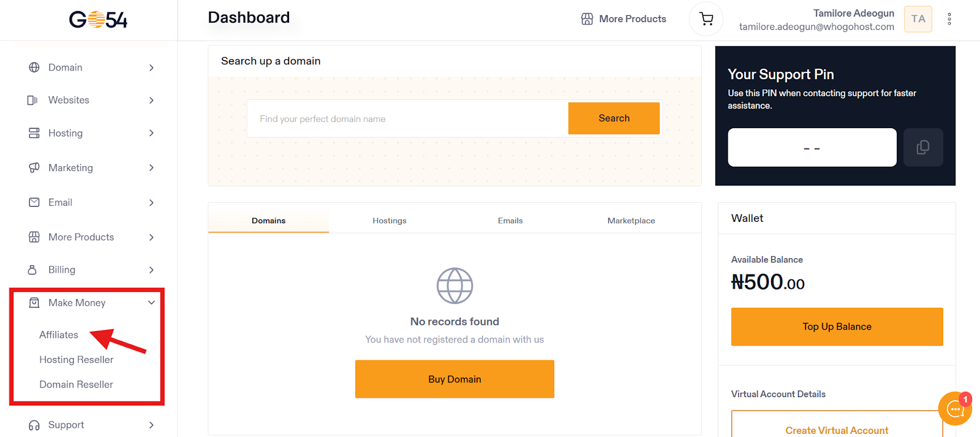Click the Billing money bag icon
The image size is (980, 437).
click(x=32, y=270)
